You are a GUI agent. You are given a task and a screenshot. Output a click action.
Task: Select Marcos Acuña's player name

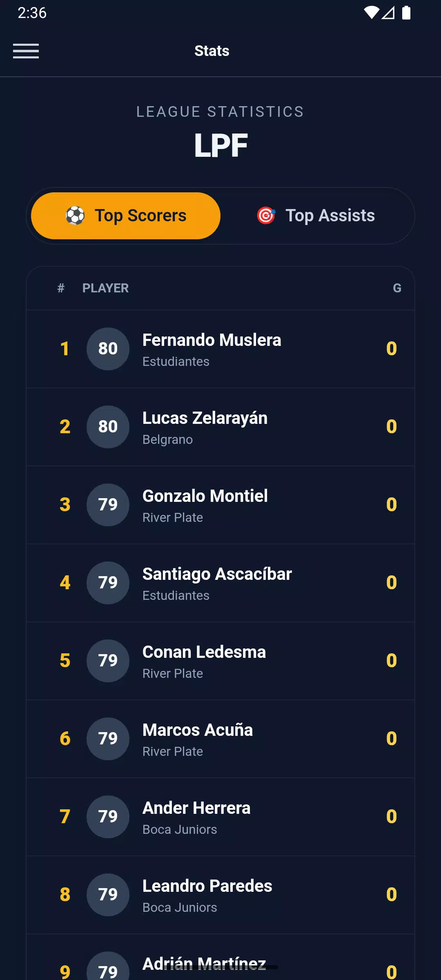click(198, 730)
